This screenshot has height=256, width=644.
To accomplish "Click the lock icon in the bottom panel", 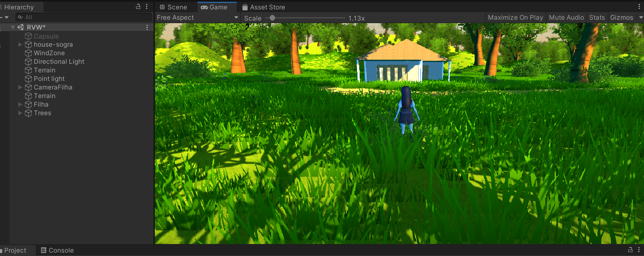I will coord(630,250).
